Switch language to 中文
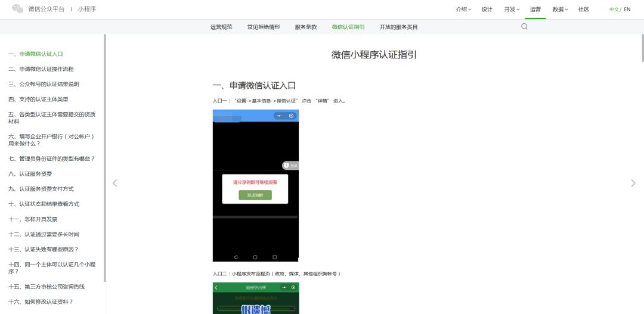 click(x=614, y=10)
